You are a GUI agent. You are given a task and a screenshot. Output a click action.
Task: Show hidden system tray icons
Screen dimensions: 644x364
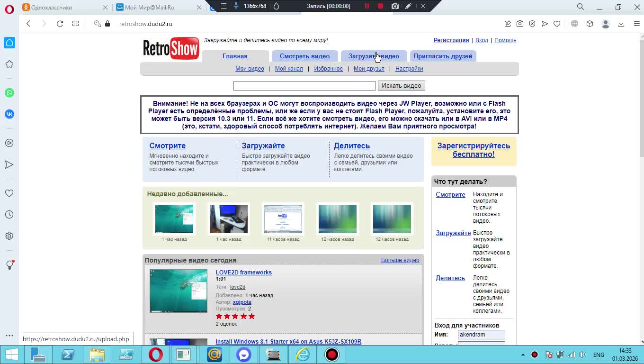pyautogui.click(x=523, y=355)
